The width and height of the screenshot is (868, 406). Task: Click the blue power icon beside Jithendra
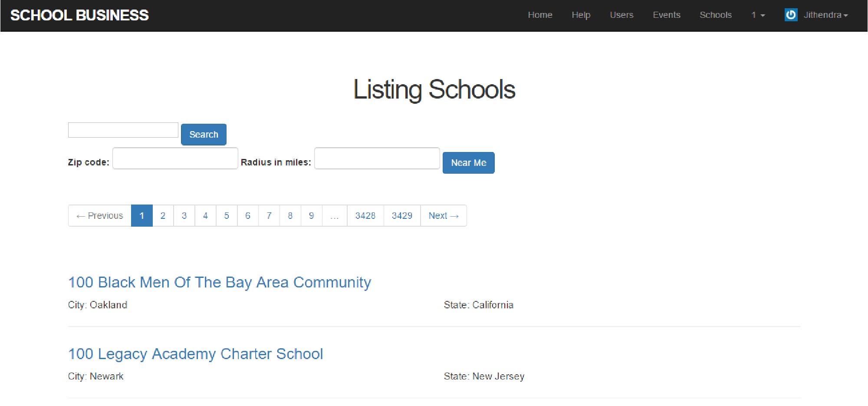[790, 15]
